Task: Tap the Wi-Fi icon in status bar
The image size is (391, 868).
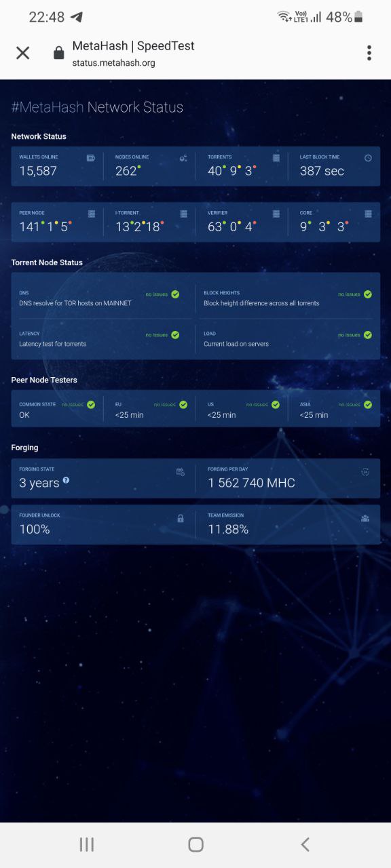Action: point(284,16)
